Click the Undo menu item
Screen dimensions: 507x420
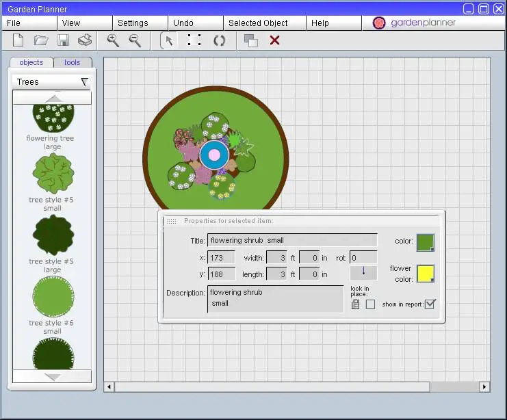pyautogui.click(x=196, y=23)
